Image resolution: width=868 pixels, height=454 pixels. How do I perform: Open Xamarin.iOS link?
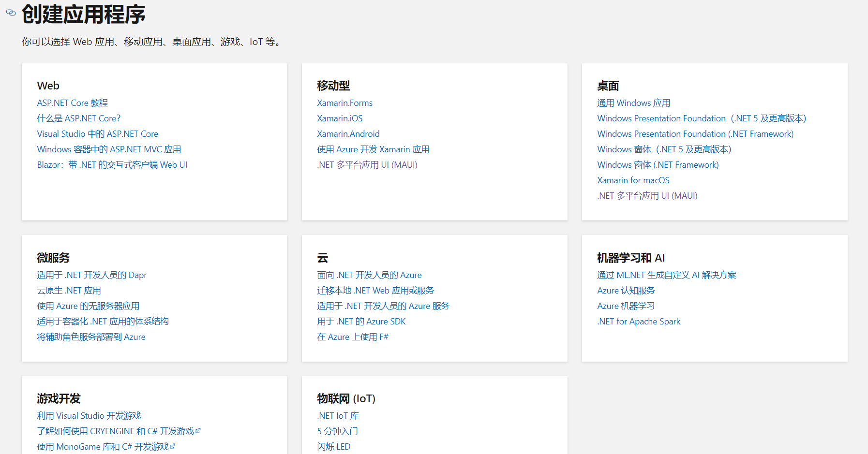click(340, 118)
